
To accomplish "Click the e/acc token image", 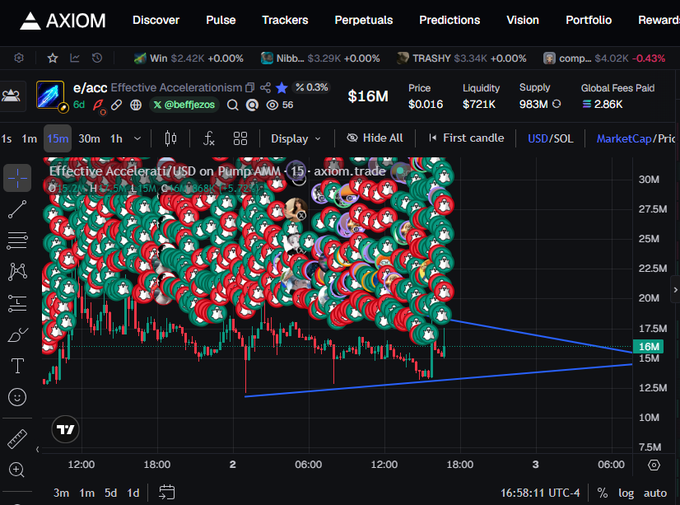I will click(x=50, y=95).
